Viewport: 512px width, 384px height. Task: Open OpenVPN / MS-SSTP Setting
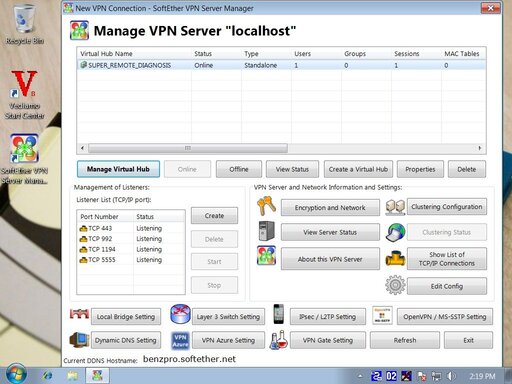click(x=445, y=316)
